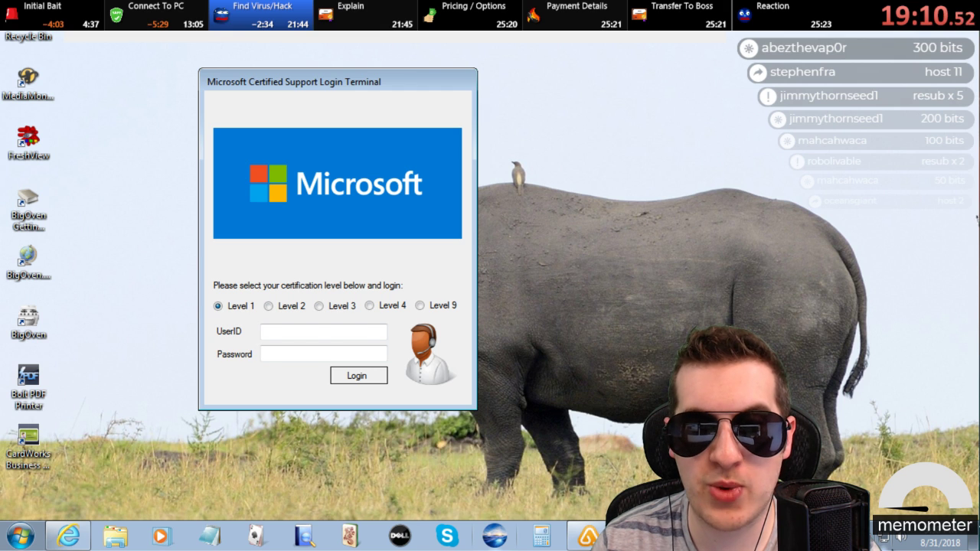Click the Microsoft logo banner

coord(338,183)
